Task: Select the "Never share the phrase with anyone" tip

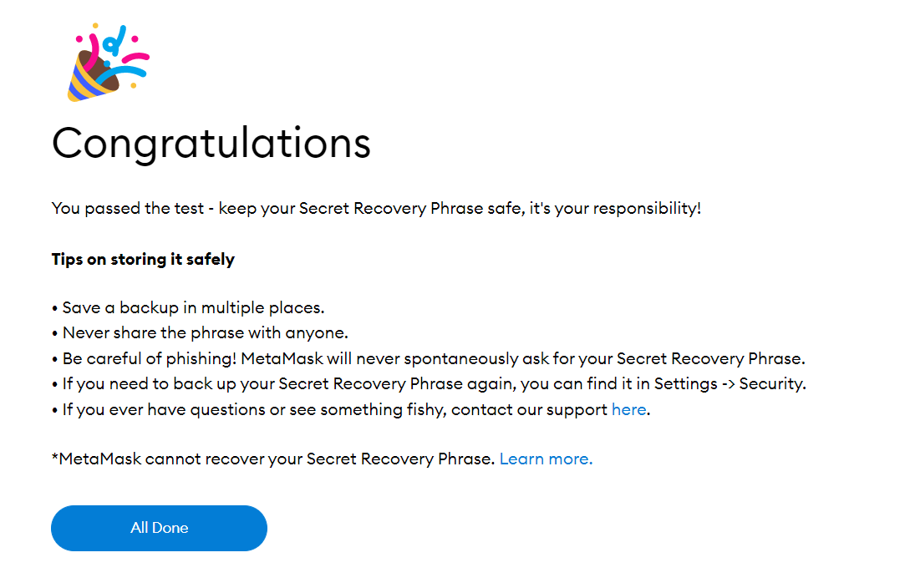Action: [205, 333]
